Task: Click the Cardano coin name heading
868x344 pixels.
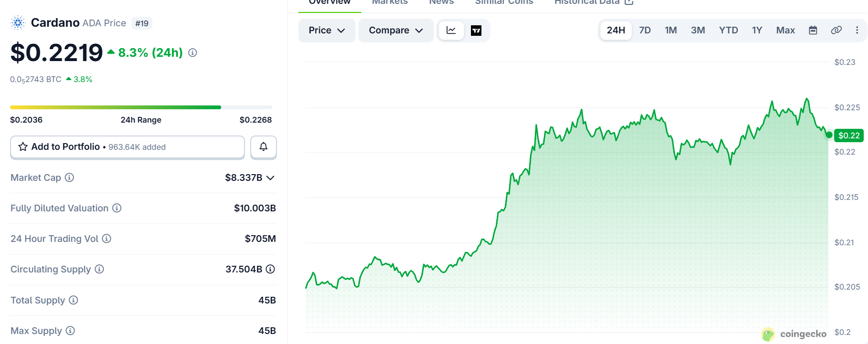Action: click(x=55, y=22)
